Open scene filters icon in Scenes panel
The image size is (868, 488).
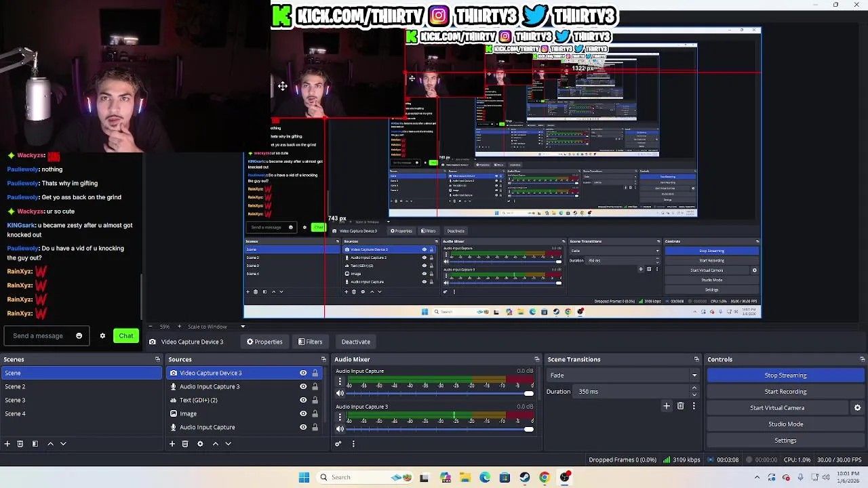click(x=35, y=443)
